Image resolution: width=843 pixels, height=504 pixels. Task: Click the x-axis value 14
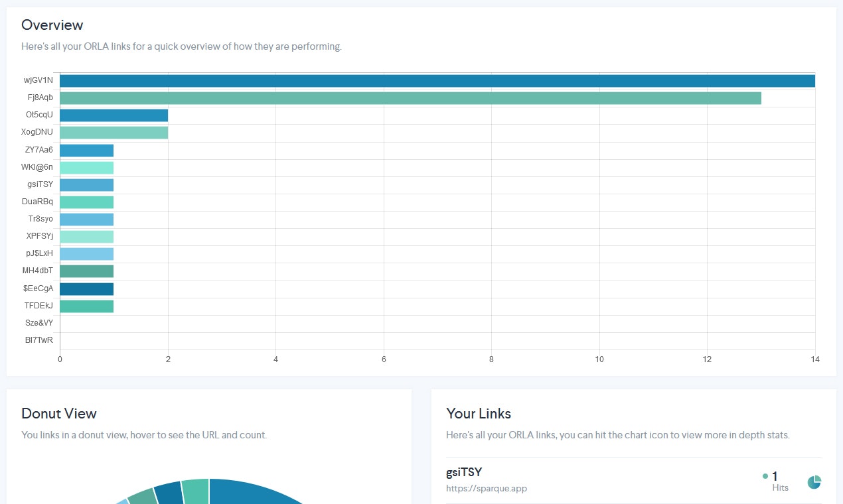pos(815,359)
